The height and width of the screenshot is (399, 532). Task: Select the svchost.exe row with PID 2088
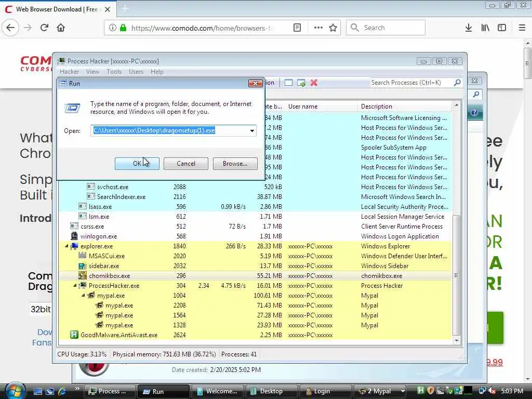[x=256, y=187]
